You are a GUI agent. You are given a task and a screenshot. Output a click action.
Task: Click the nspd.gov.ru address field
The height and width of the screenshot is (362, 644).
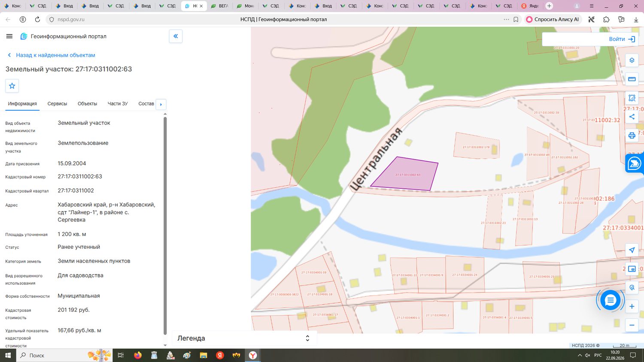pos(71,19)
